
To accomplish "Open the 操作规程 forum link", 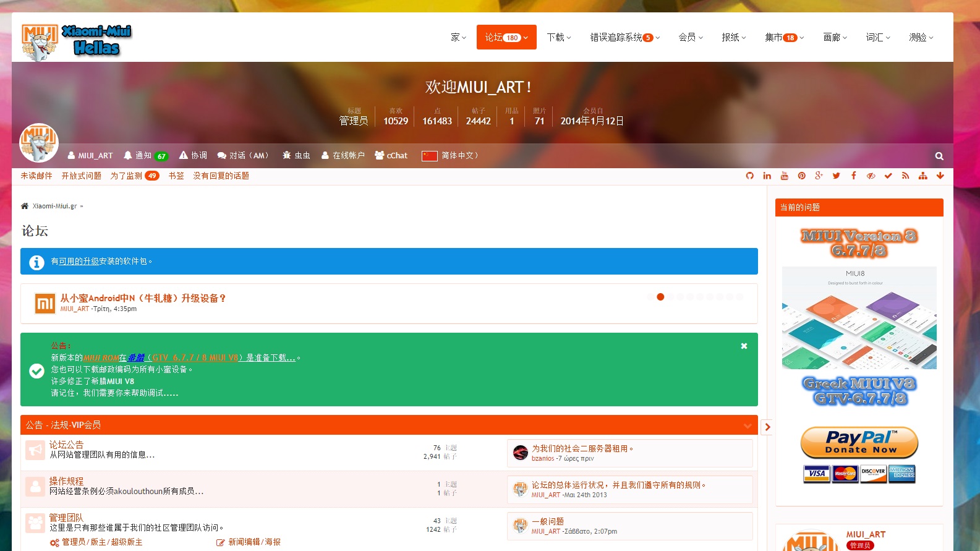I will pyautogui.click(x=66, y=481).
